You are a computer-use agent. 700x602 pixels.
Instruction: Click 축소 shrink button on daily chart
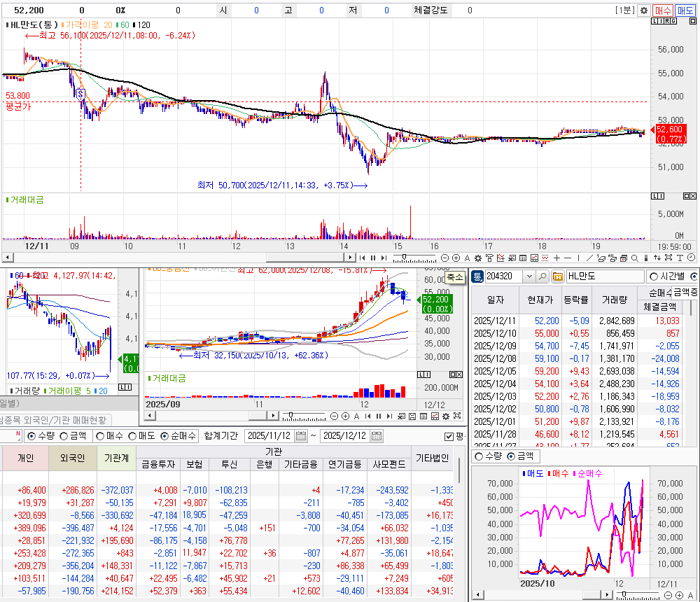[x=455, y=277]
